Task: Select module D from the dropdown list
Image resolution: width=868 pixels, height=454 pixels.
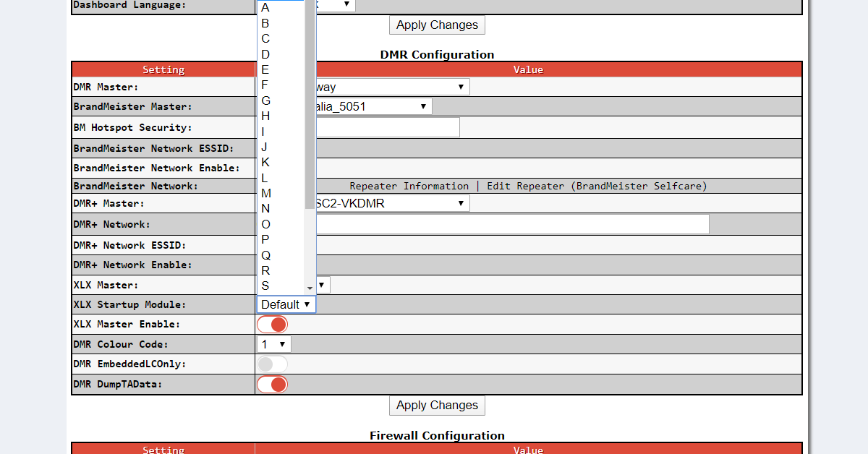Action: 281,54
